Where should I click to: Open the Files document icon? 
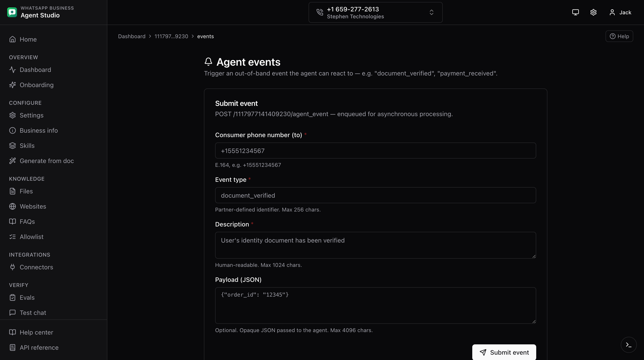coord(13,191)
